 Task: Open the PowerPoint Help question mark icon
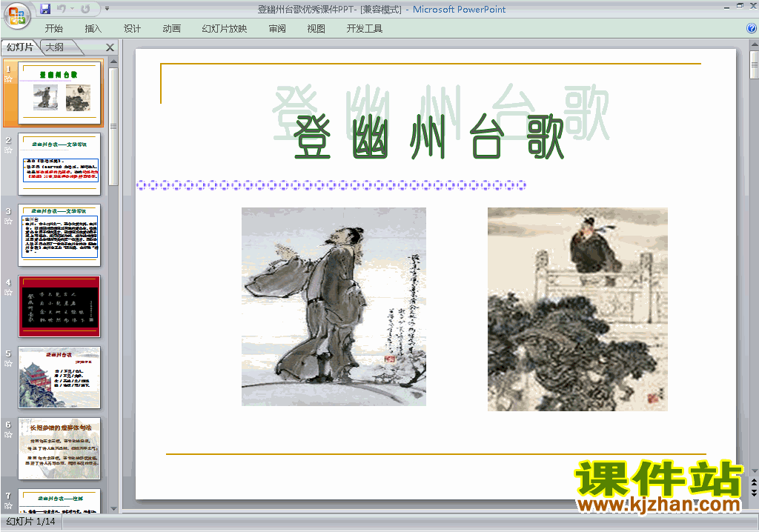click(752, 28)
